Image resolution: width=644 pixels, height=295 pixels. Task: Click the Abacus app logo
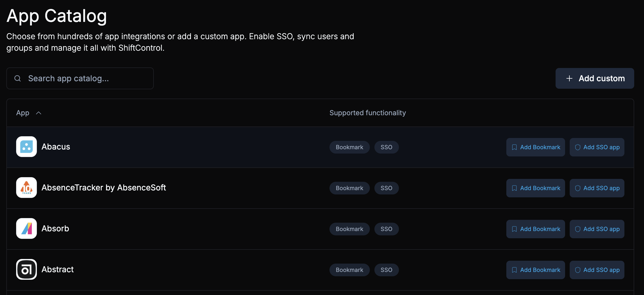click(x=26, y=147)
